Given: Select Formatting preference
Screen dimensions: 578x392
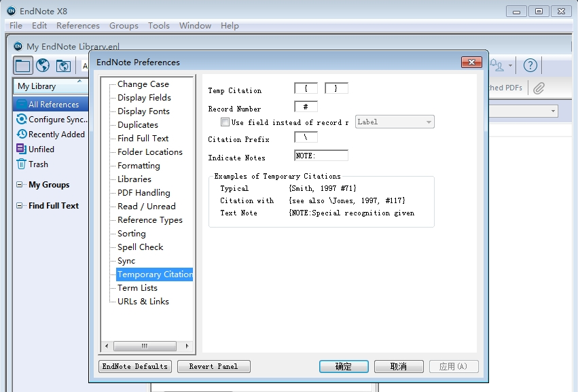Looking at the screenshot, I should tap(139, 166).
